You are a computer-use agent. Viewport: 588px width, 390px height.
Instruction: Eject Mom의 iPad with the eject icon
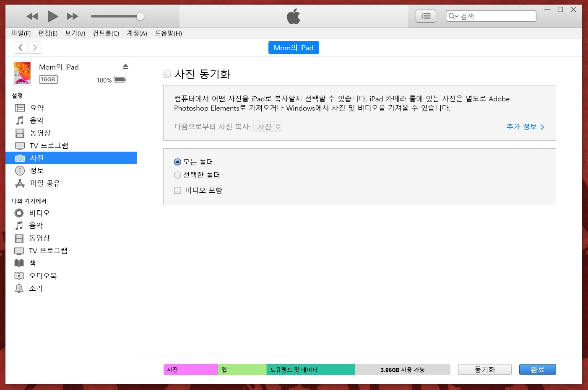(x=125, y=67)
